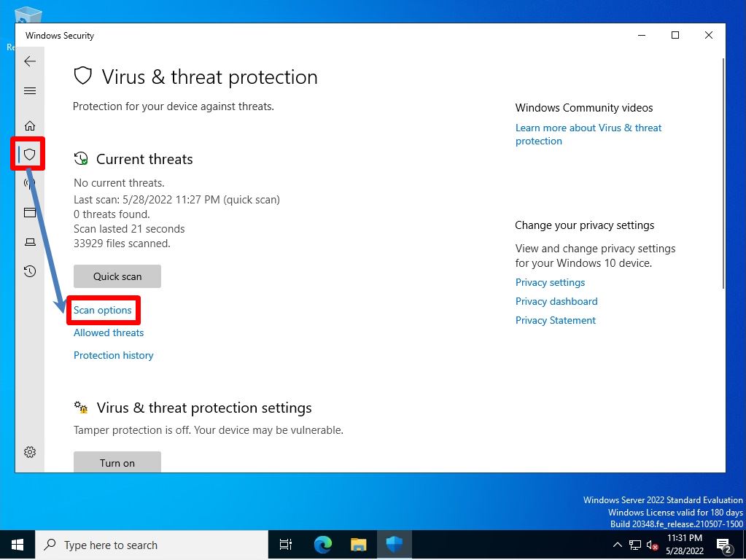The width and height of the screenshot is (746, 560).
Task: Click the "0 threats found." text
Action: (112, 214)
